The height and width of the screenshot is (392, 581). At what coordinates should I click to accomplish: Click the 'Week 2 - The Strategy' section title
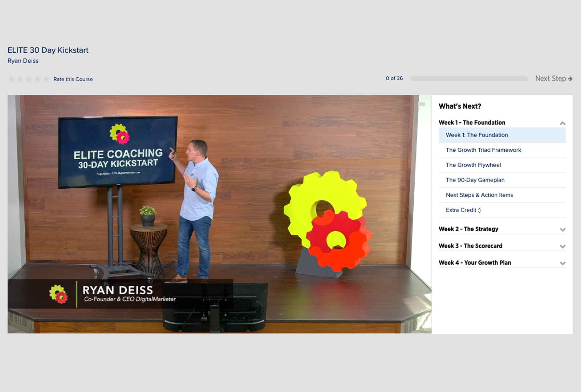click(x=468, y=229)
